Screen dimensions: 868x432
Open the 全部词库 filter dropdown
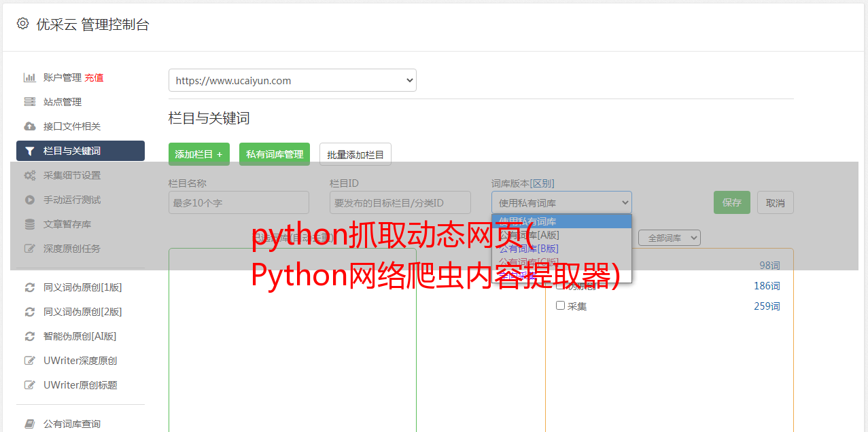click(669, 238)
